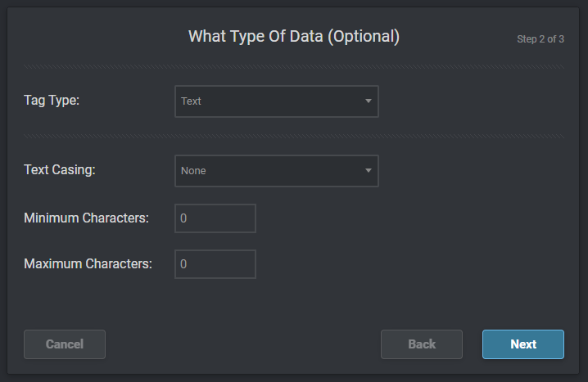Screen dimensions: 588x382
Task: Open the Tag Type dropdown
Action: (x=277, y=101)
